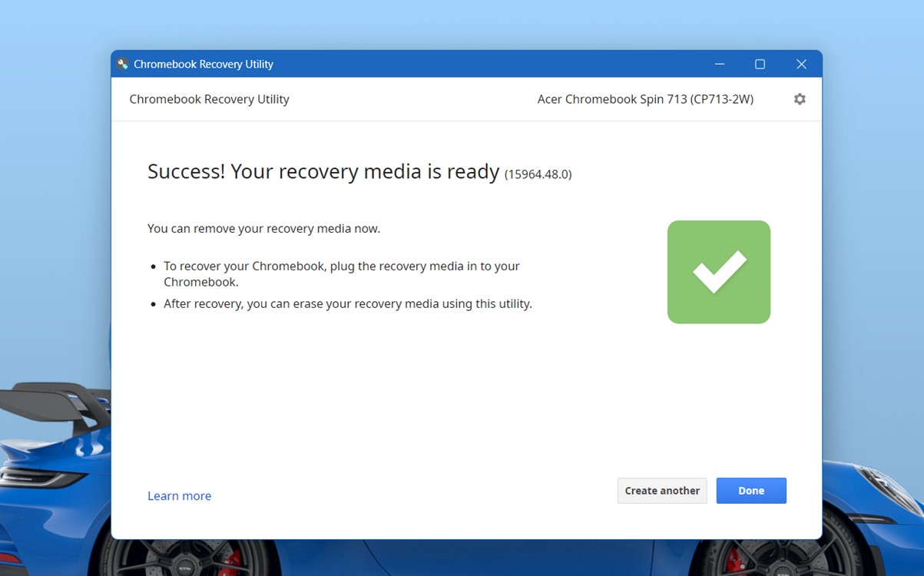The height and width of the screenshot is (576, 924).
Task: Minimize the Chromebook Recovery Utility window
Action: pyautogui.click(x=719, y=64)
